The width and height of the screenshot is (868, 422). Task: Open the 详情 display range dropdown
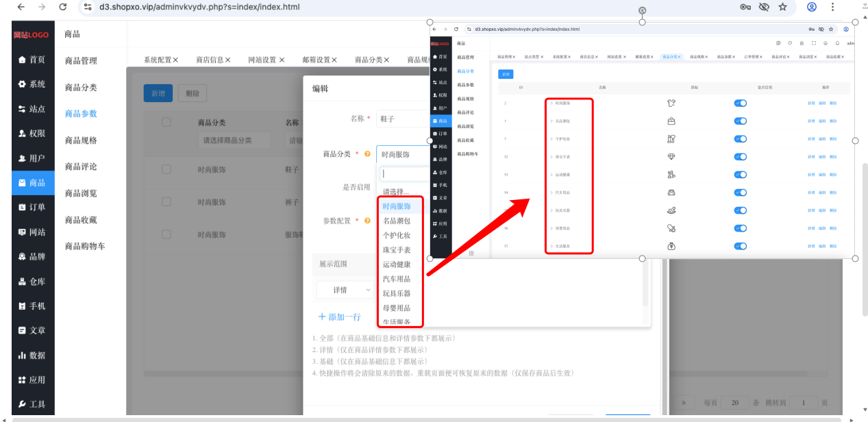345,290
